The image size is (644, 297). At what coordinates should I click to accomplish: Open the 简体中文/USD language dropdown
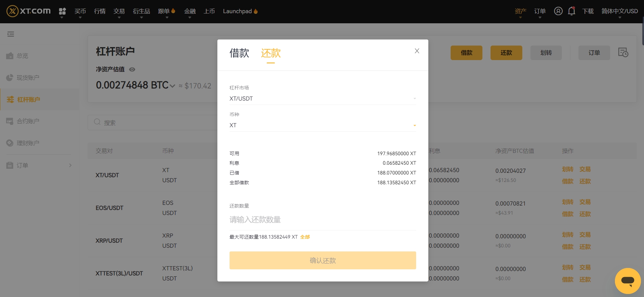(620, 11)
